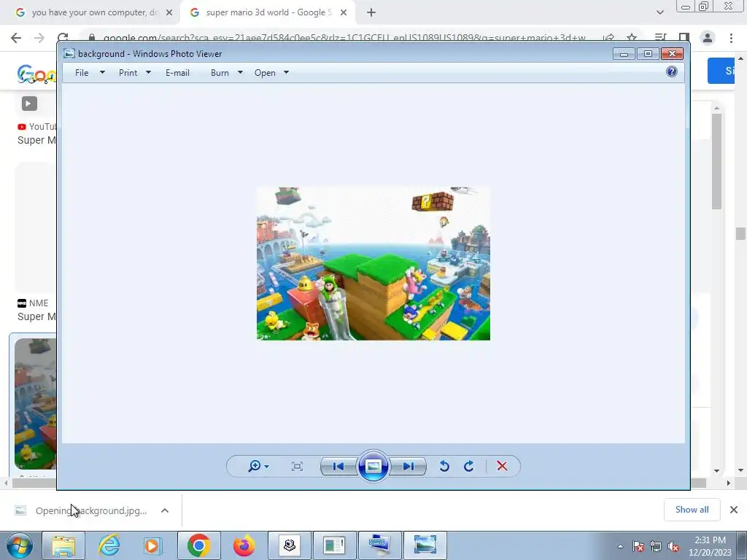Expand the File dropdown arrow
This screenshot has width=747, height=560.
click(x=102, y=72)
